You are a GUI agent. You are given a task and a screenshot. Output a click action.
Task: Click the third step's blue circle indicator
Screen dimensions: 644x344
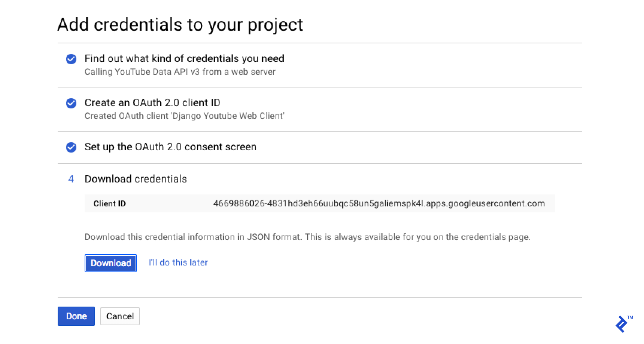coord(71,147)
